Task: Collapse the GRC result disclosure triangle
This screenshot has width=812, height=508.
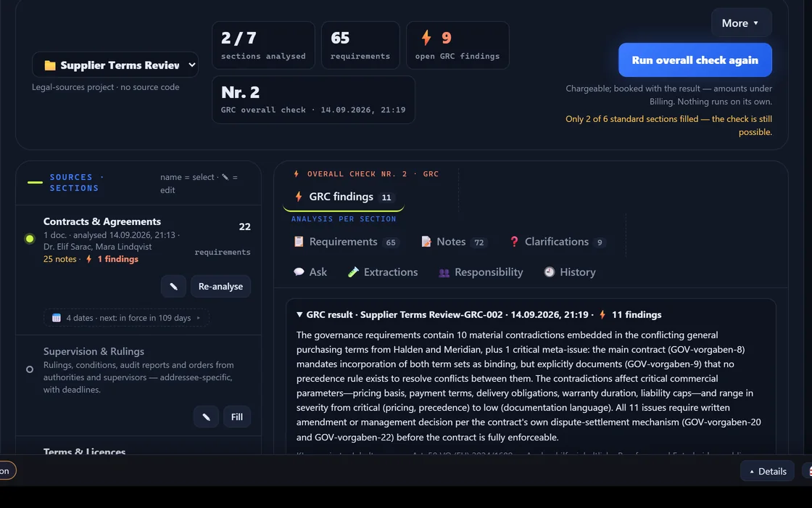Action: pos(299,315)
